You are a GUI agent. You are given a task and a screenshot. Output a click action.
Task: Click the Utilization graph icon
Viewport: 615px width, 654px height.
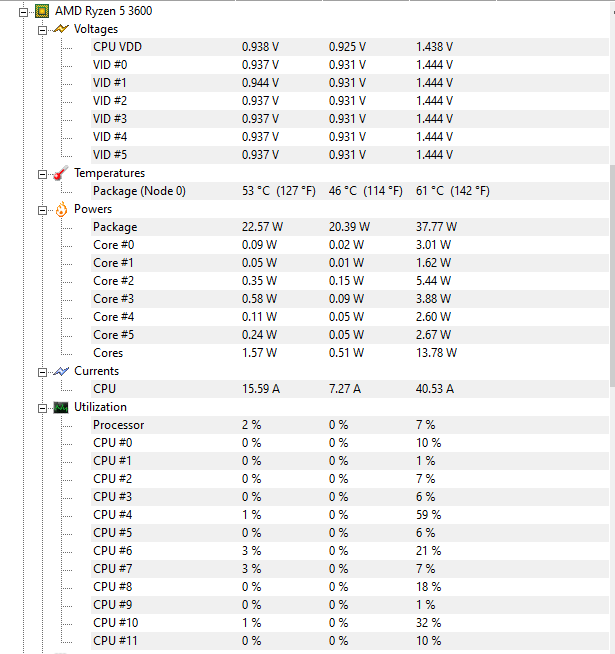pos(61,407)
